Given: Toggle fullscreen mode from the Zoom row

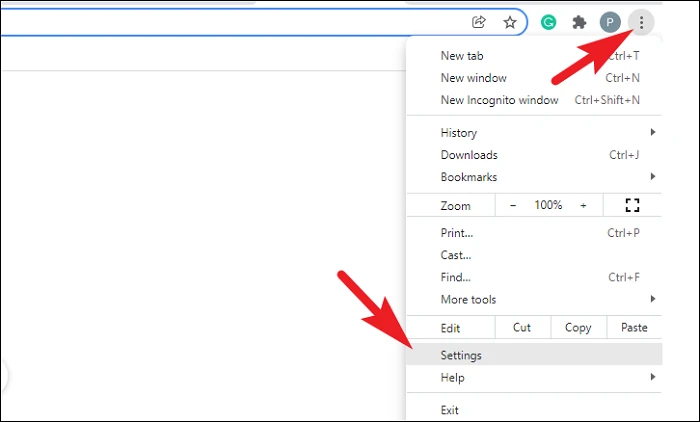Looking at the screenshot, I should (632, 205).
